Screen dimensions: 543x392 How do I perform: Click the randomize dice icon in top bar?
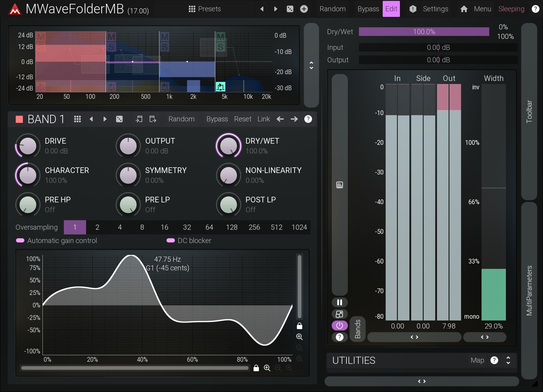[290, 9]
